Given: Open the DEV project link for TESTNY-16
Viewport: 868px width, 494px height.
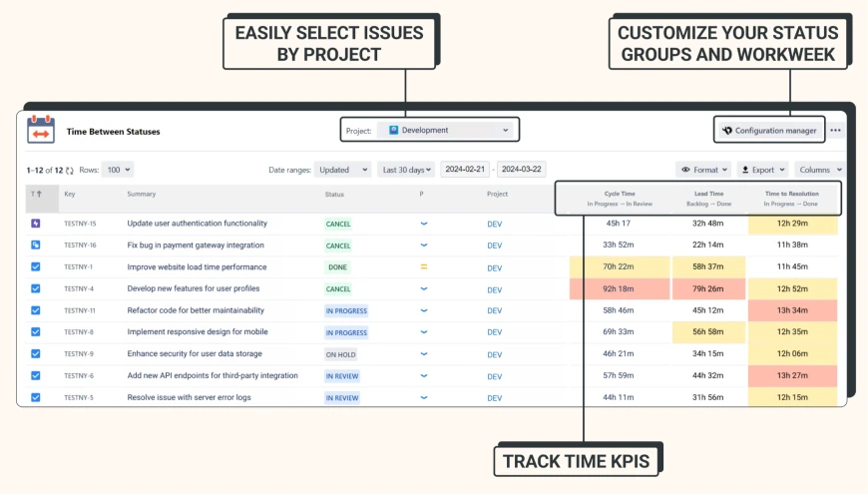Looking at the screenshot, I should pos(494,246).
